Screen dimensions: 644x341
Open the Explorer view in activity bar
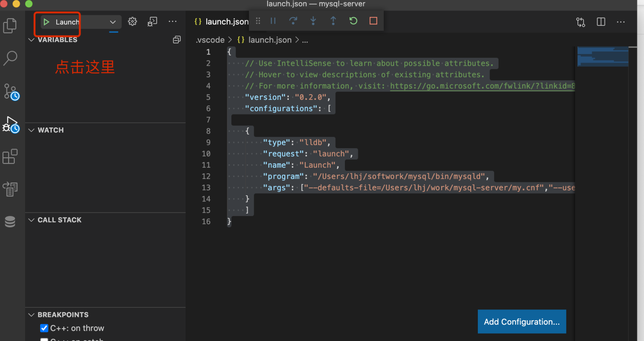[10, 25]
